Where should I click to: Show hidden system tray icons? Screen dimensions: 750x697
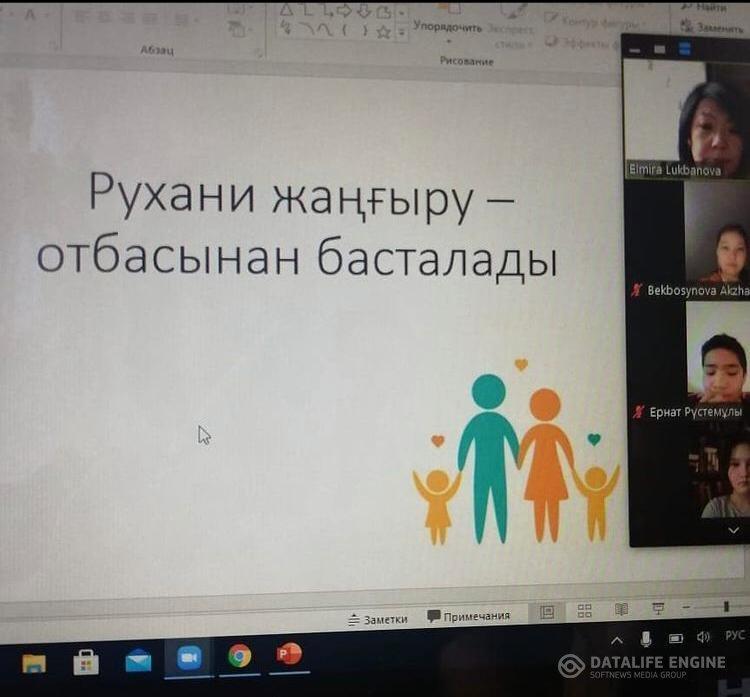pyautogui.click(x=617, y=640)
